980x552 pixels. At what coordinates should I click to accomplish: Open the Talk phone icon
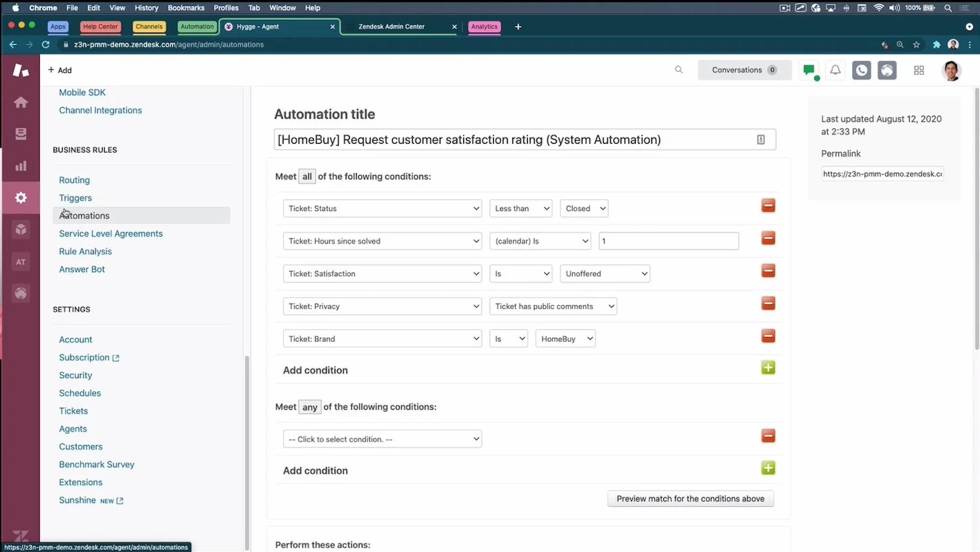tap(861, 70)
